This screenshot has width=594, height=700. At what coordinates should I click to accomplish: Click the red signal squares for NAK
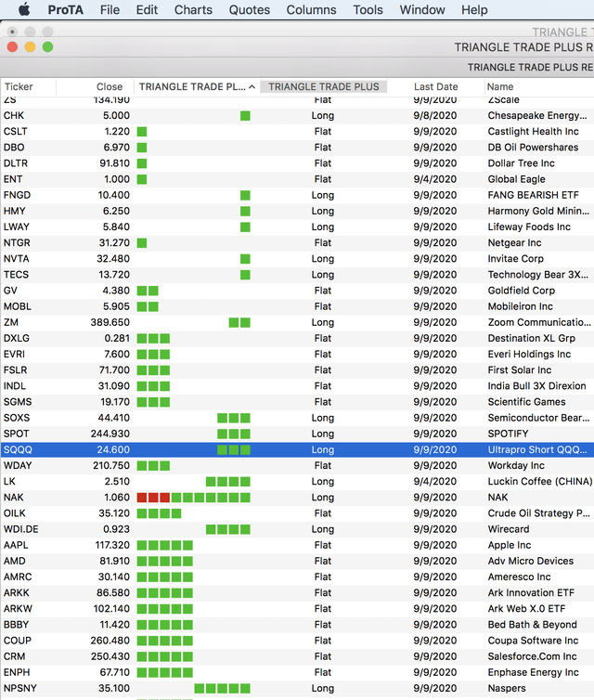[153, 498]
